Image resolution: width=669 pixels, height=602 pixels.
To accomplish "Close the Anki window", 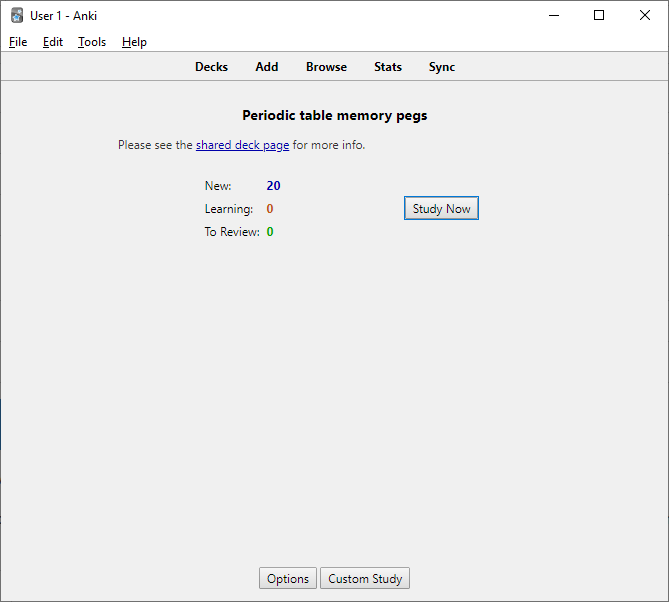I will click(645, 15).
